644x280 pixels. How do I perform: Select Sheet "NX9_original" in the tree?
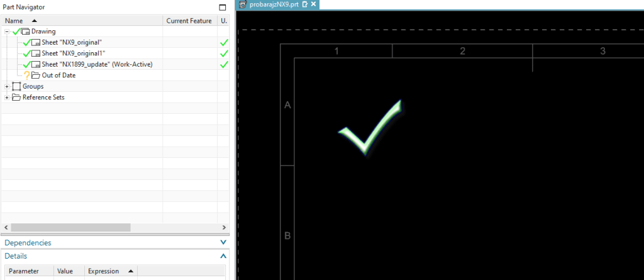pos(72,42)
